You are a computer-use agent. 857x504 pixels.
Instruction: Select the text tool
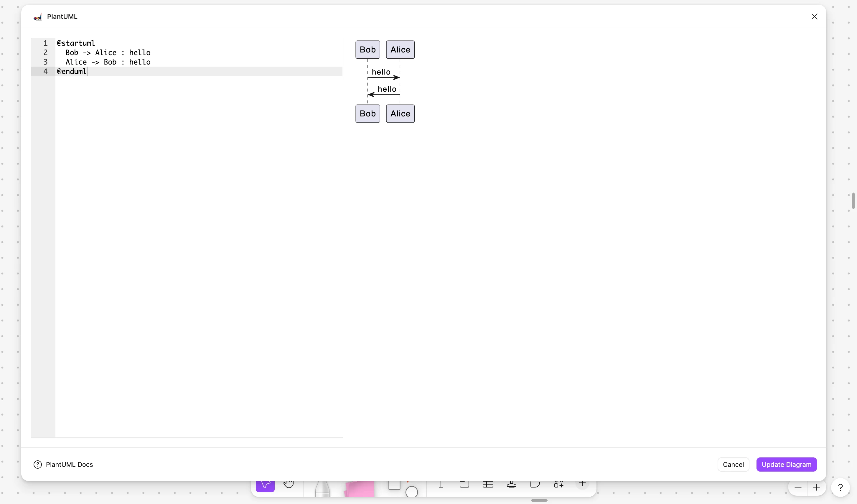coord(441,484)
